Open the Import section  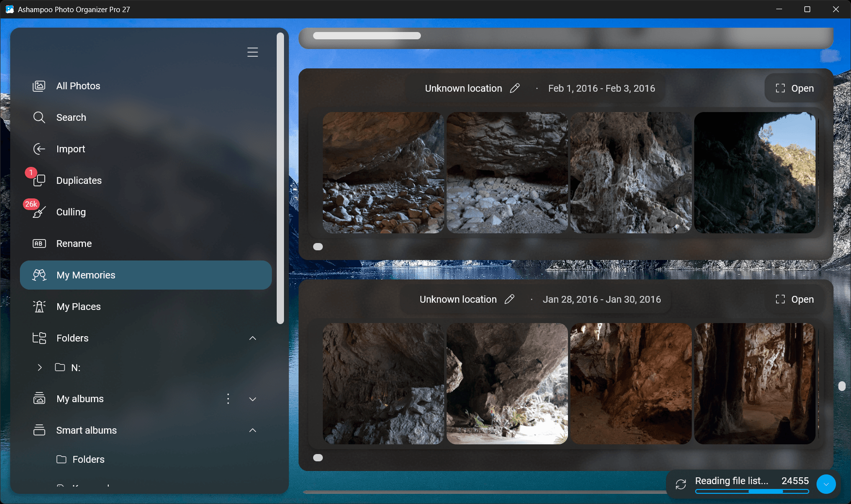tap(146, 149)
